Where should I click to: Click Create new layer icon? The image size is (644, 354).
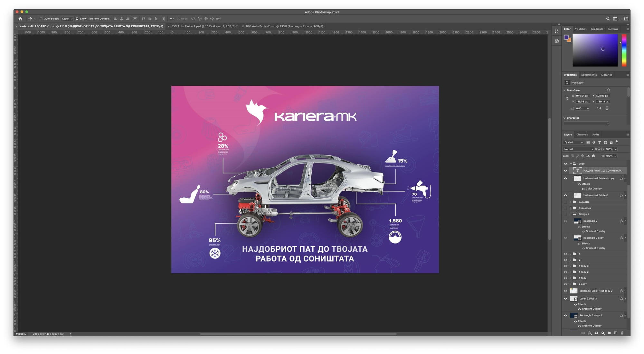(x=615, y=333)
